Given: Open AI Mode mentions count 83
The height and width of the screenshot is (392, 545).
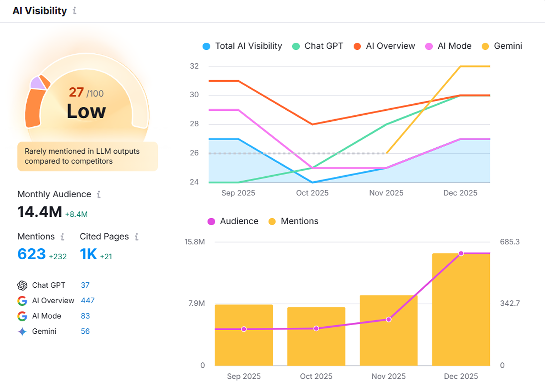Looking at the screenshot, I should point(85,316).
